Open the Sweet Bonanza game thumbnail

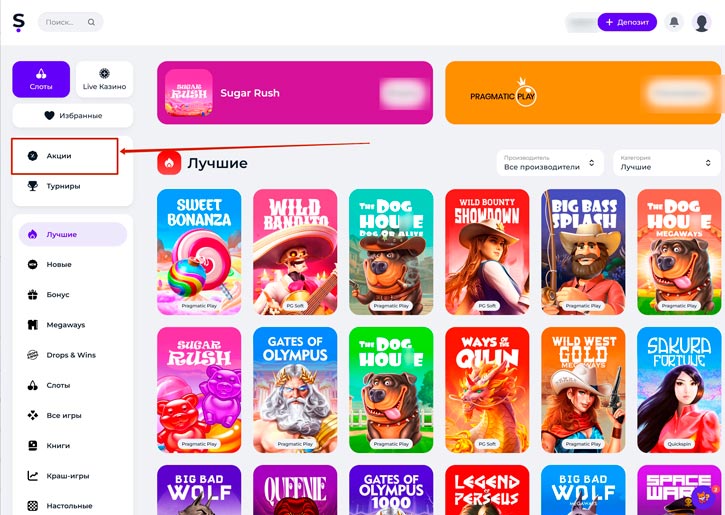click(x=199, y=252)
